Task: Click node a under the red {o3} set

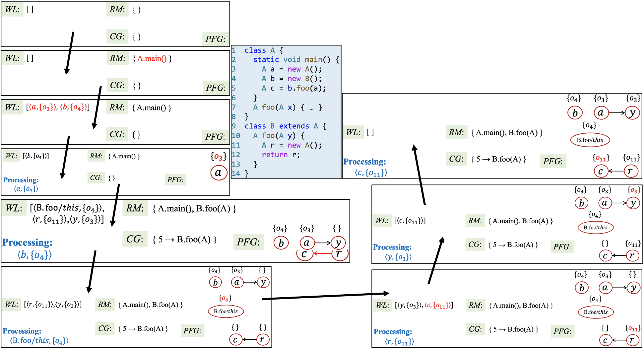Action: click(x=219, y=173)
